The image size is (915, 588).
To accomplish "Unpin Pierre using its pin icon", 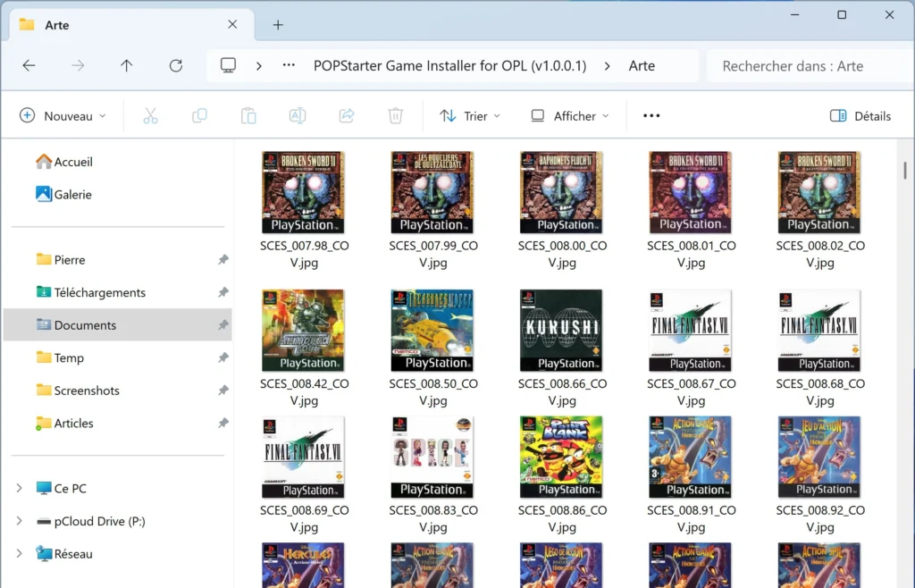I will click(222, 259).
